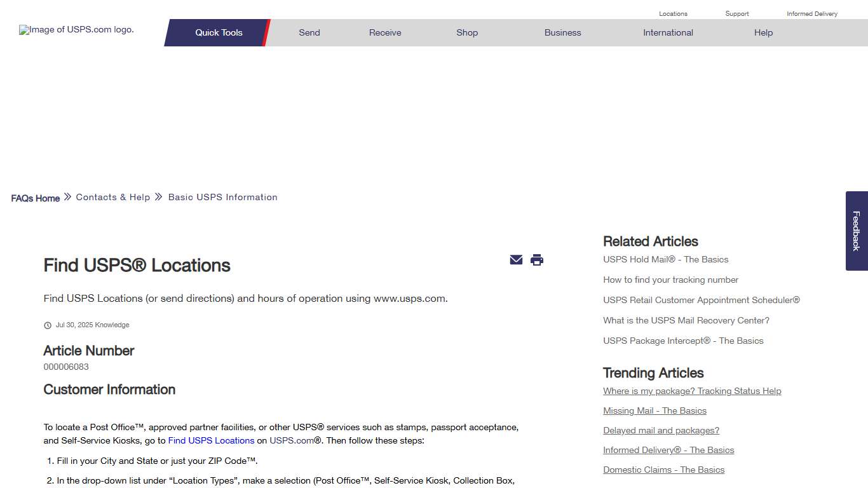Open the Support link at the top

(736, 13)
